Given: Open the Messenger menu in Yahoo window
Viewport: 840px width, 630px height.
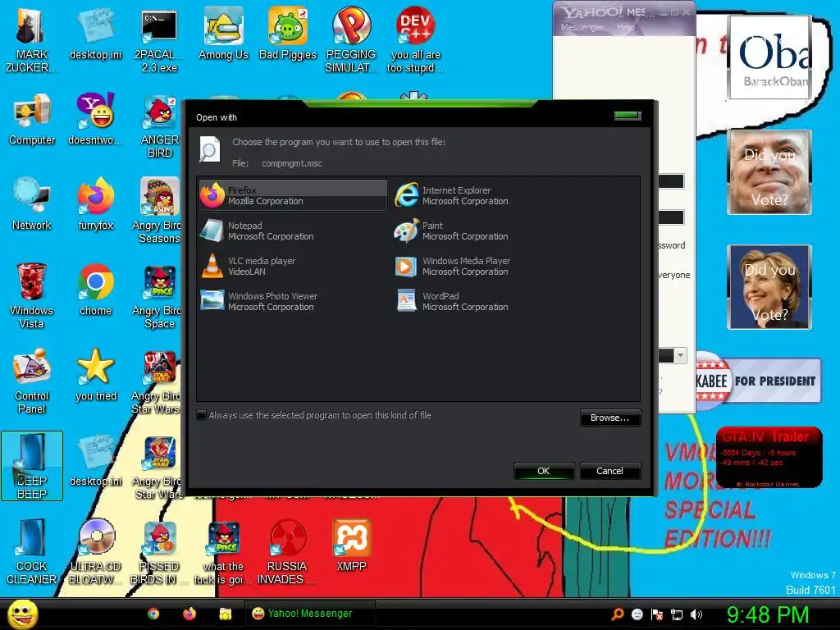Looking at the screenshot, I should (582, 27).
